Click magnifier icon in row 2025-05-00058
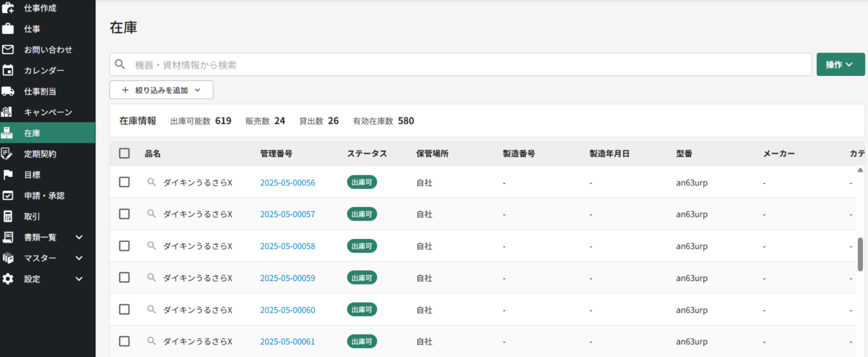This screenshot has width=868, height=357. (151, 246)
